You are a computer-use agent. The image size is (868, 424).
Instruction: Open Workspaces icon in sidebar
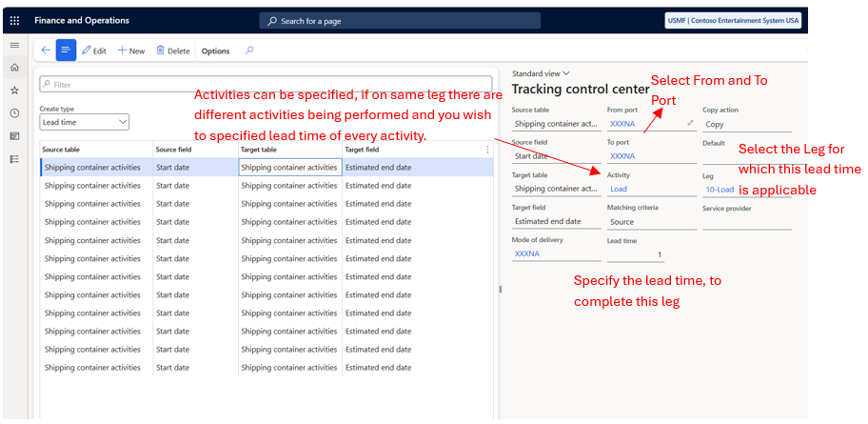pyautogui.click(x=15, y=136)
